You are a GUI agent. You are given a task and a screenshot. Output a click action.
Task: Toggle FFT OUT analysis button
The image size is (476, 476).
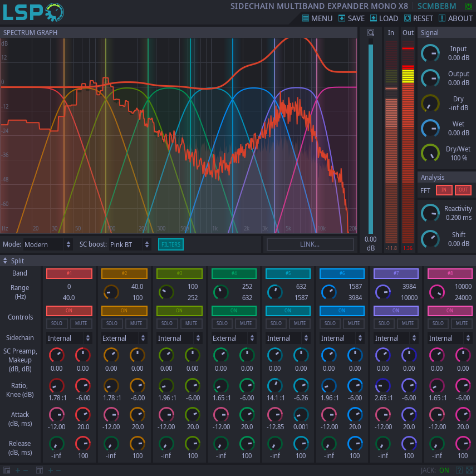(x=463, y=190)
